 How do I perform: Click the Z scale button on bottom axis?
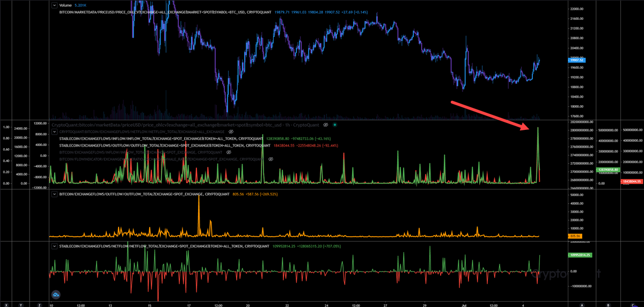(x=40, y=304)
